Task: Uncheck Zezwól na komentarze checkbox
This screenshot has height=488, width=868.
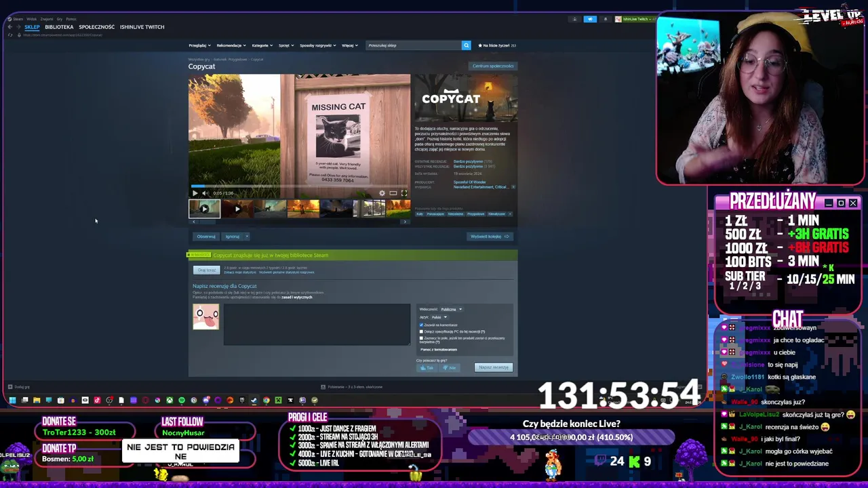Action: [421, 325]
